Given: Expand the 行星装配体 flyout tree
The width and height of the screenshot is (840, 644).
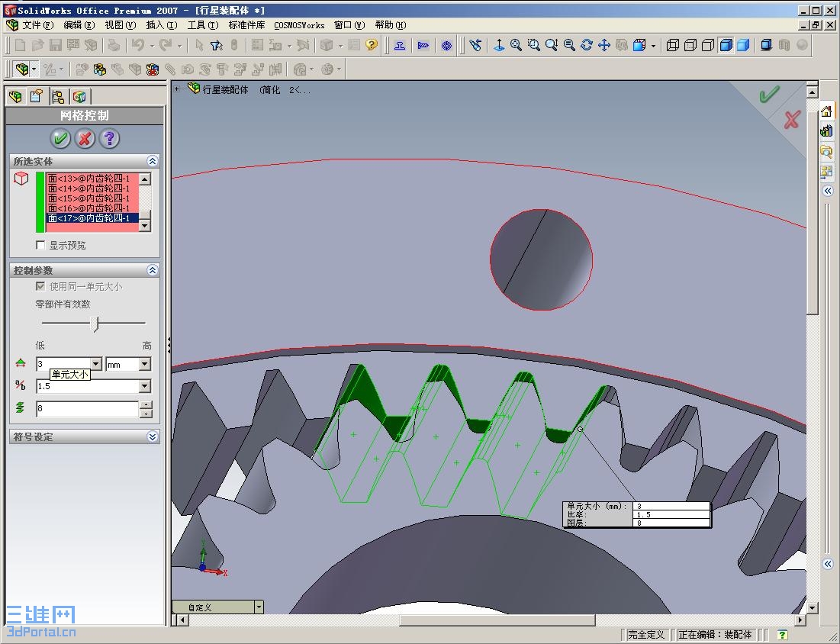Looking at the screenshot, I should (x=177, y=89).
